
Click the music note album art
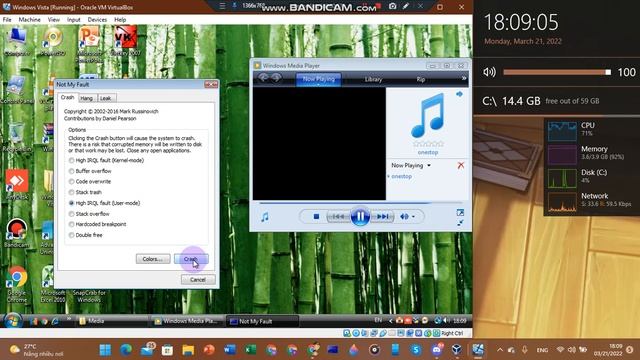(x=427, y=115)
